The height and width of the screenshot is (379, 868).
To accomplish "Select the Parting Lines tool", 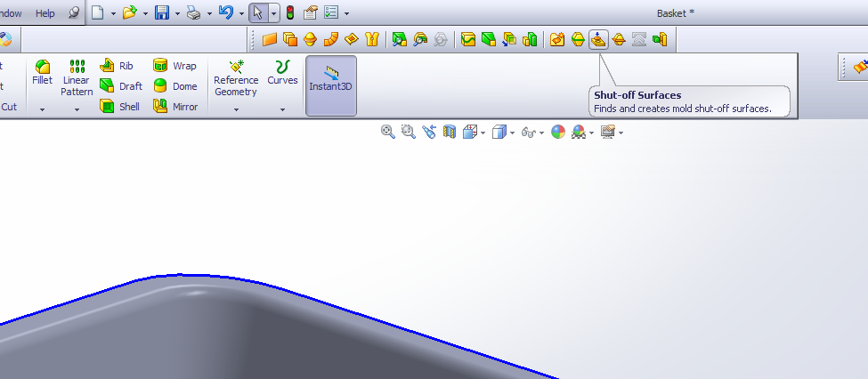I will 578,39.
